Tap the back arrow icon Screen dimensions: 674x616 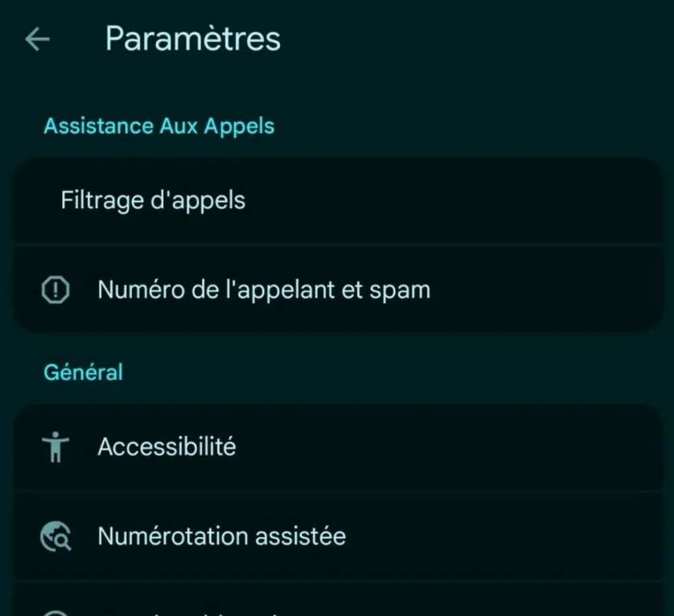pyautogui.click(x=36, y=39)
